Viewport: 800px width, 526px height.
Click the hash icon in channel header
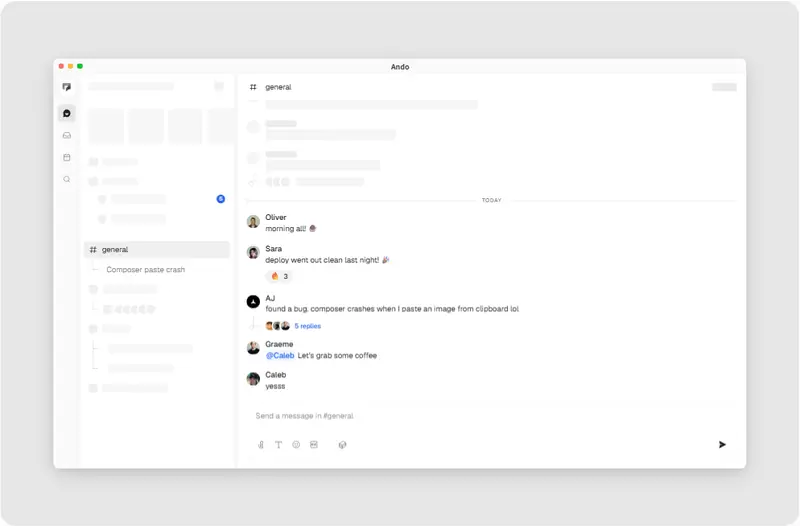point(253,87)
